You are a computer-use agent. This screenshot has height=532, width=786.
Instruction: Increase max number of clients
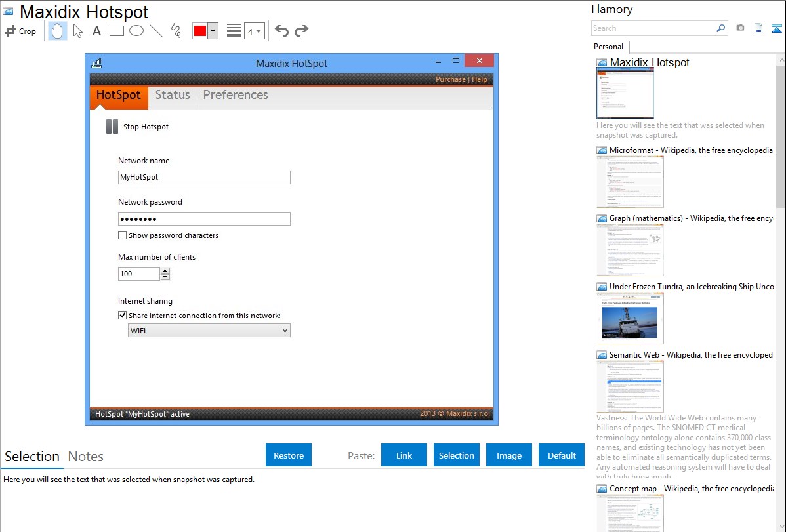point(165,270)
